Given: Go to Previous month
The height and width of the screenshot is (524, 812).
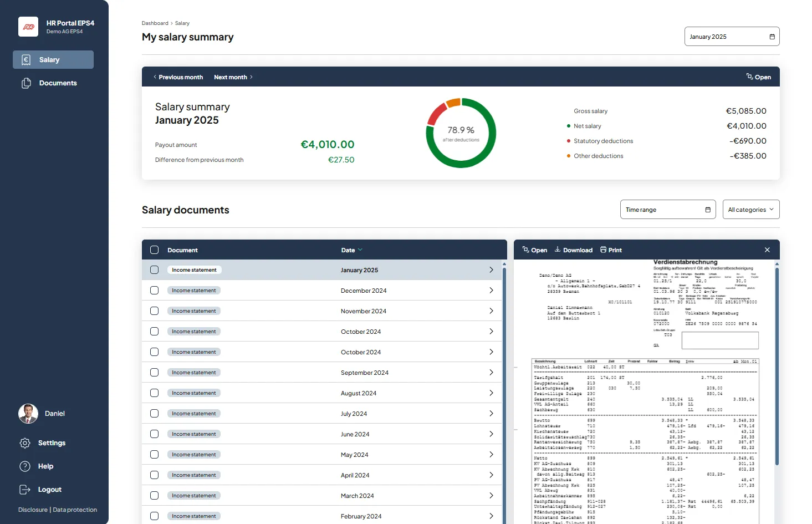Looking at the screenshot, I should point(178,77).
